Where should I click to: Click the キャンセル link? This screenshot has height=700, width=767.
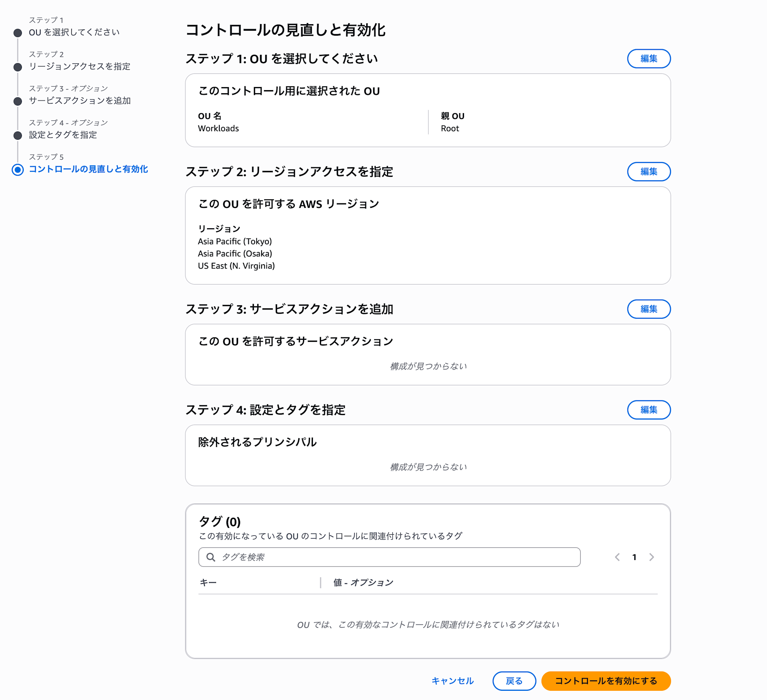point(453,681)
